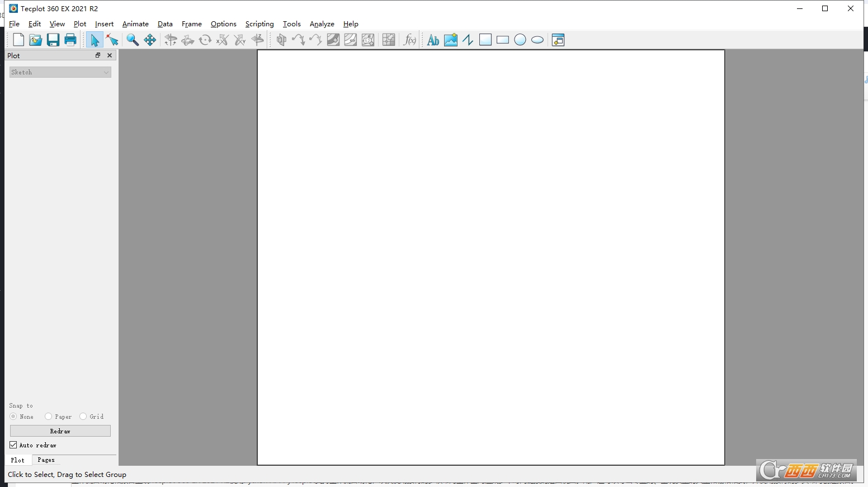Select the Ab text insertion tool

click(x=433, y=40)
